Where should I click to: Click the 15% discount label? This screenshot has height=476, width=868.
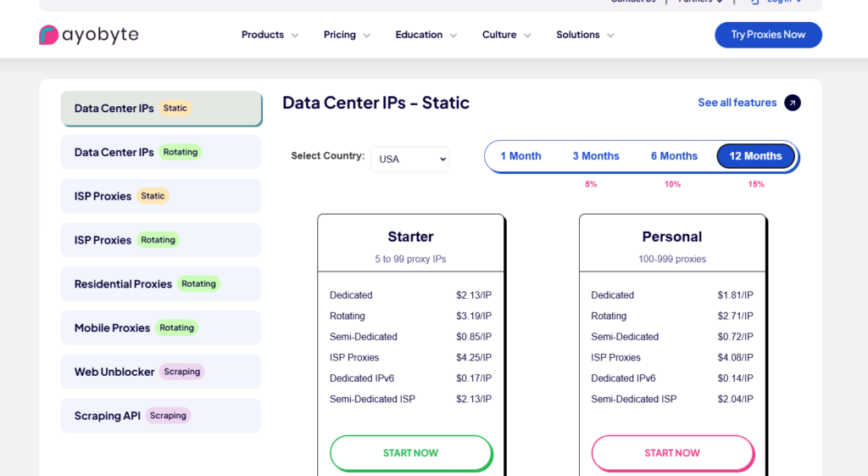point(756,184)
